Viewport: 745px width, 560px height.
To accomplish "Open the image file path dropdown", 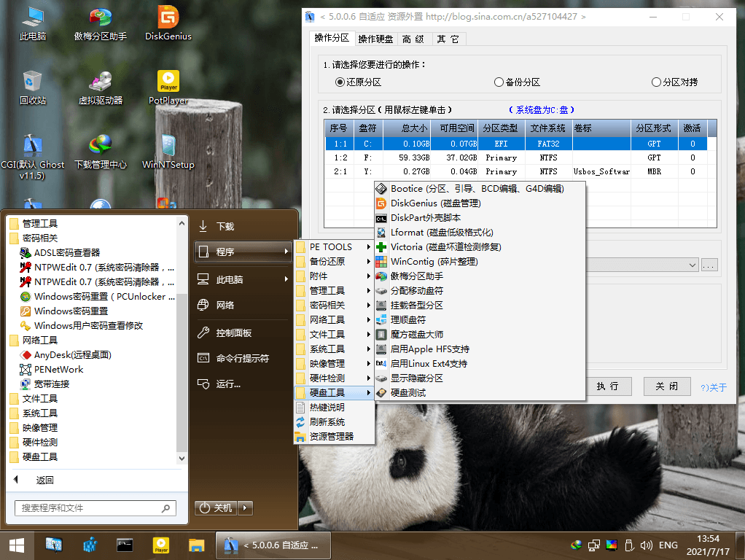I will (693, 265).
